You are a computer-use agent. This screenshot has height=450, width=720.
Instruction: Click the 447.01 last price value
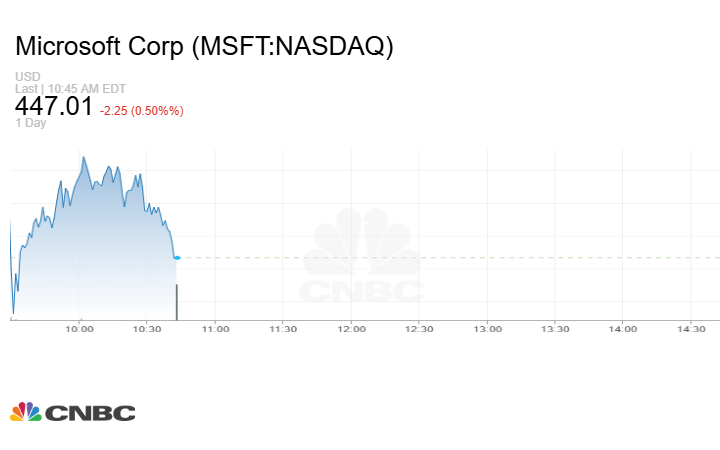[55, 106]
